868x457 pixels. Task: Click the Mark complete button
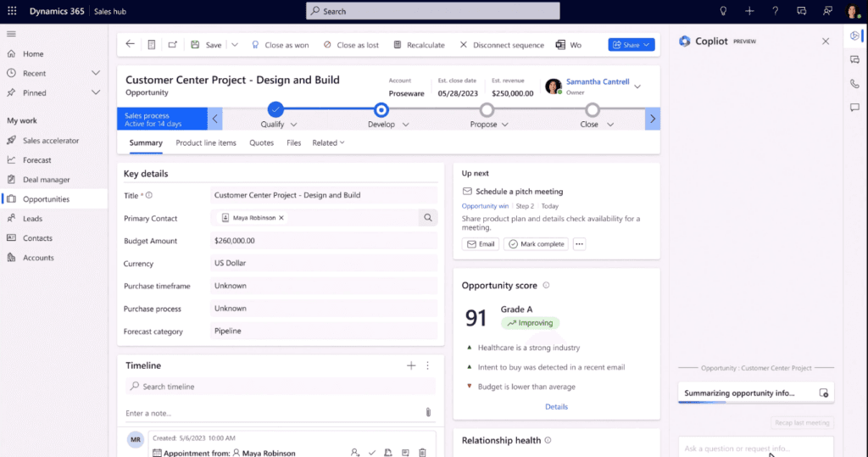coord(536,244)
